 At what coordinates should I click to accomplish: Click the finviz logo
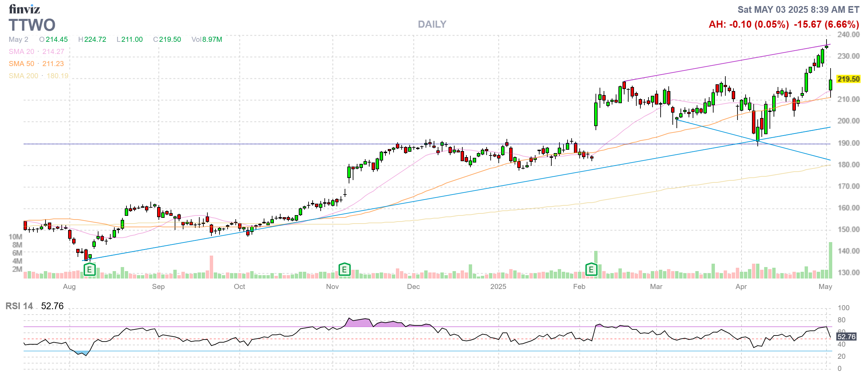24,9
